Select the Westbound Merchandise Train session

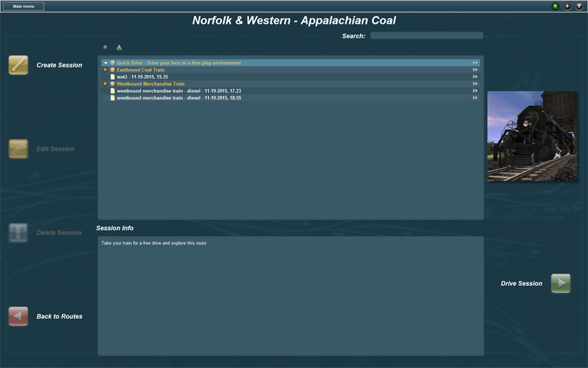290,83
